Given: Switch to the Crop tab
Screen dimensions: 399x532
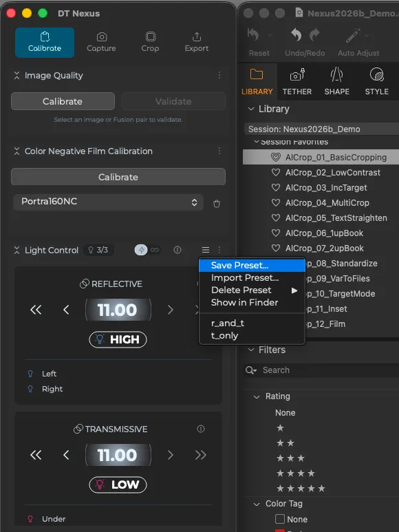Looking at the screenshot, I should tap(150, 43).
